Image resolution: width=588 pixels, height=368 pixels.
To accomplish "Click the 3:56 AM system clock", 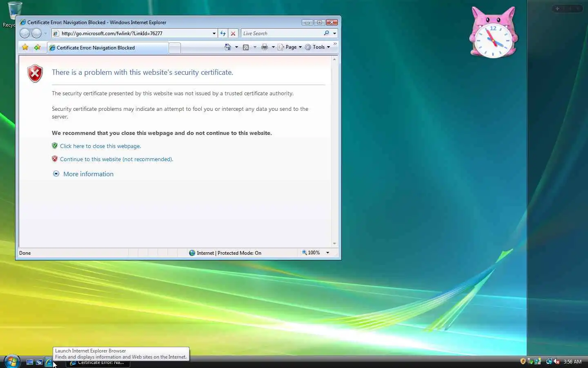I will pos(572,362).
